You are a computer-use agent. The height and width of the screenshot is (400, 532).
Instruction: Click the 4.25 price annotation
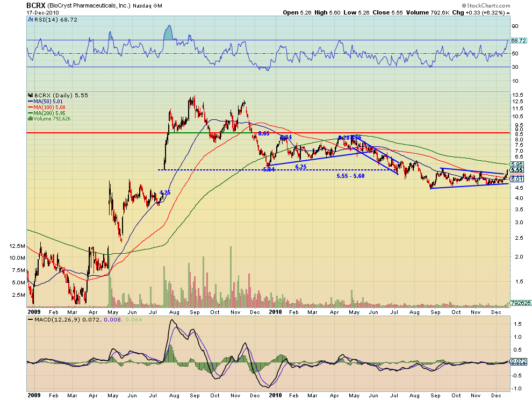click(x=165, y=192)
